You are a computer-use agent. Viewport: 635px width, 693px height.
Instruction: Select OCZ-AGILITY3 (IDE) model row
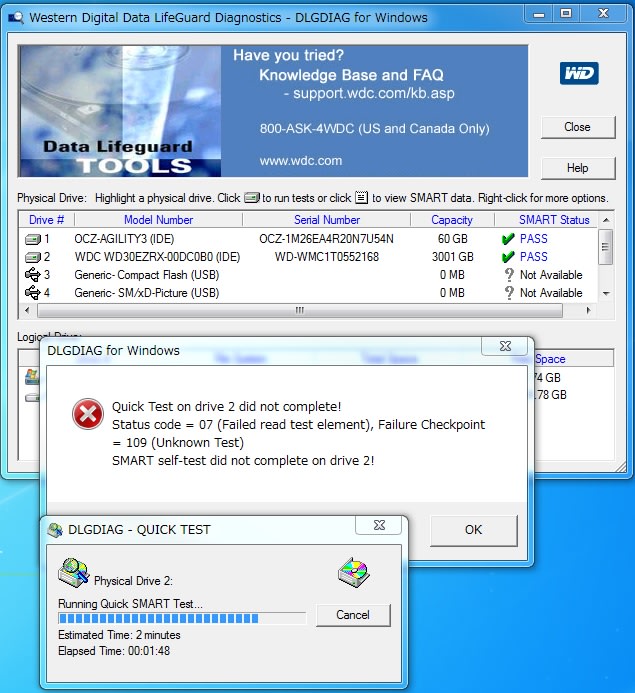point(124,239)
